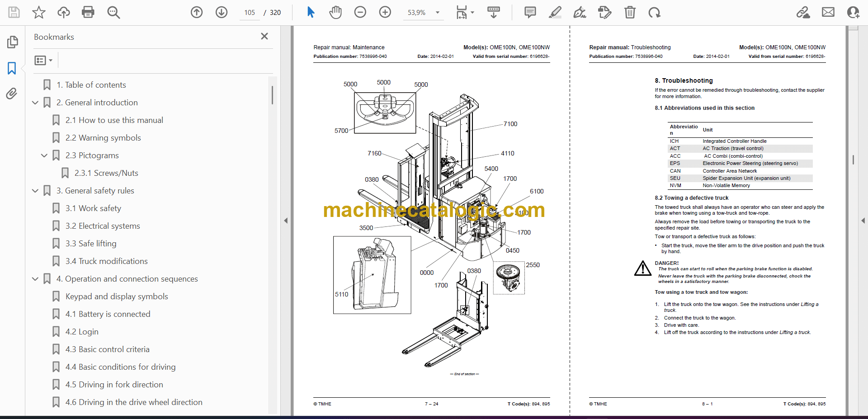Viewport: 868px width, 419px height.
Task: Click the 'Controller Area Network' table cell
Action: pos(730,171)
